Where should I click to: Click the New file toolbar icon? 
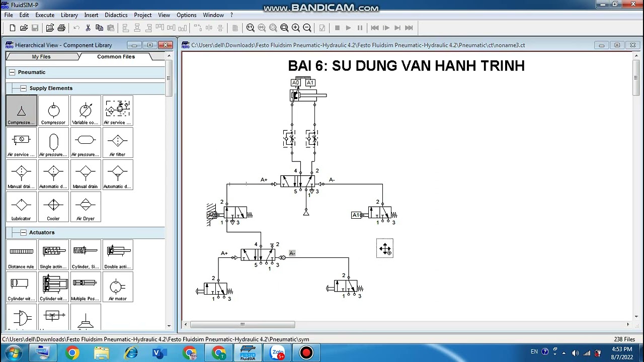tap(12, 28)
